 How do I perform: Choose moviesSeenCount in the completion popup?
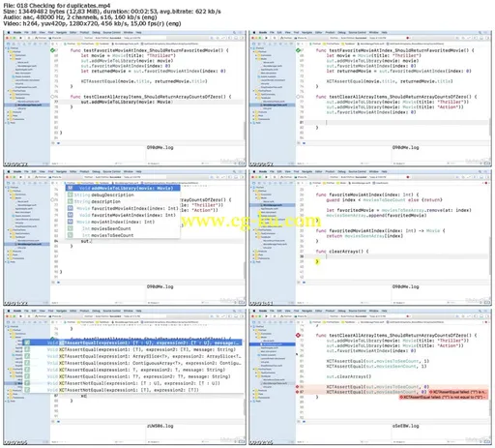pos(123,228)
